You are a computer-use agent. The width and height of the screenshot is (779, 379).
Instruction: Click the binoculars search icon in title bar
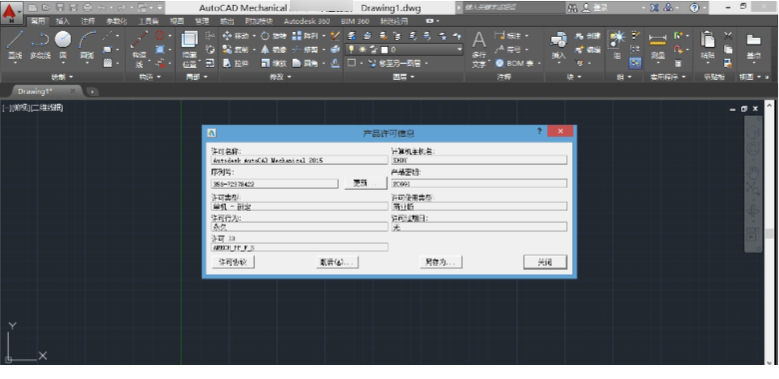(x=572, y=7)
